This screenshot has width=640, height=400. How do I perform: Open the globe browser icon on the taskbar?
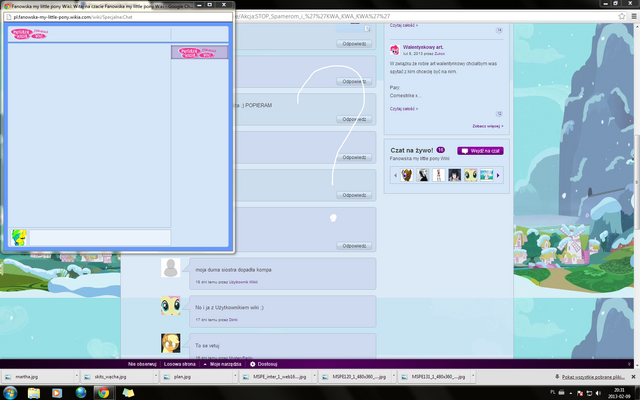81,393
